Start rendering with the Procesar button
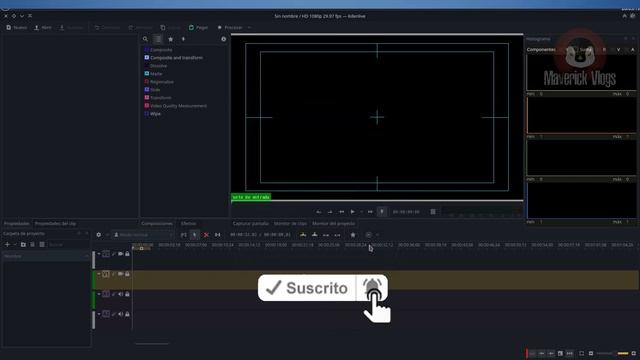This screenshot has height=360, width=640. pyautogui.click(x=230, y=27)
